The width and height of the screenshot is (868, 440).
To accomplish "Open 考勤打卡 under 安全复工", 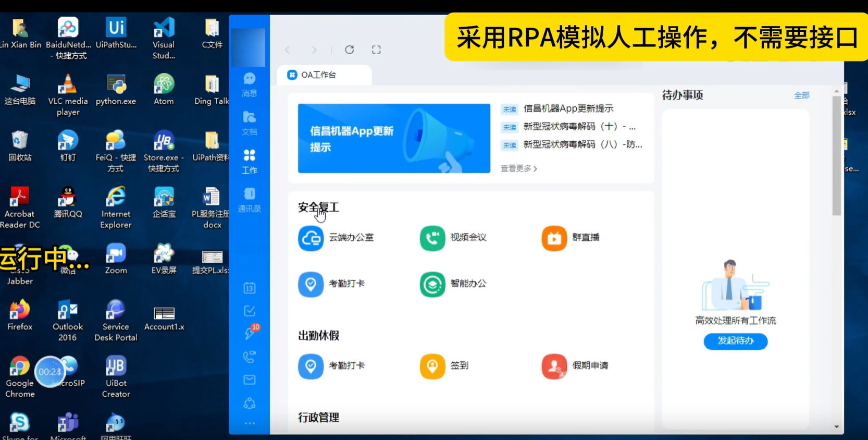I will (x=331, y=284).
